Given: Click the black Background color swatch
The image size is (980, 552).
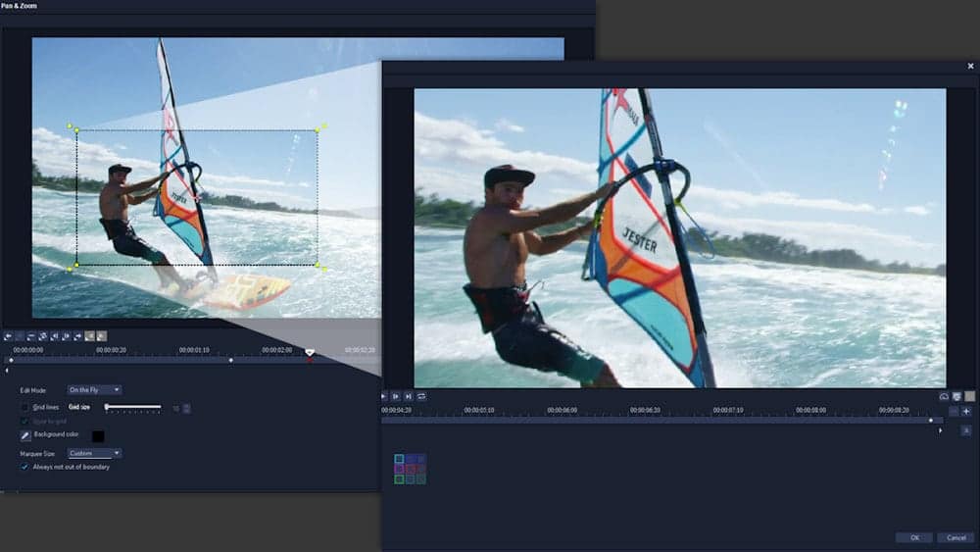Looking at the screenshot, I should 98,435.
